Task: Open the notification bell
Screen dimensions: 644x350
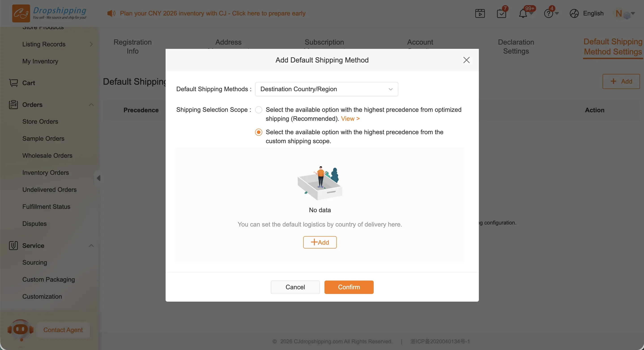Action: point(523,13)
